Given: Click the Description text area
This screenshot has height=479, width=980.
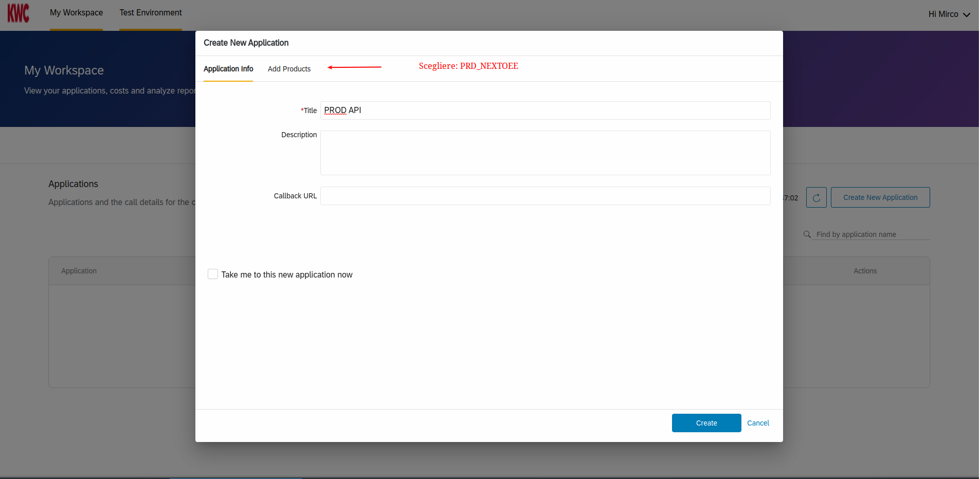Looking at the screenshot, I should click(x=545, y=153).
